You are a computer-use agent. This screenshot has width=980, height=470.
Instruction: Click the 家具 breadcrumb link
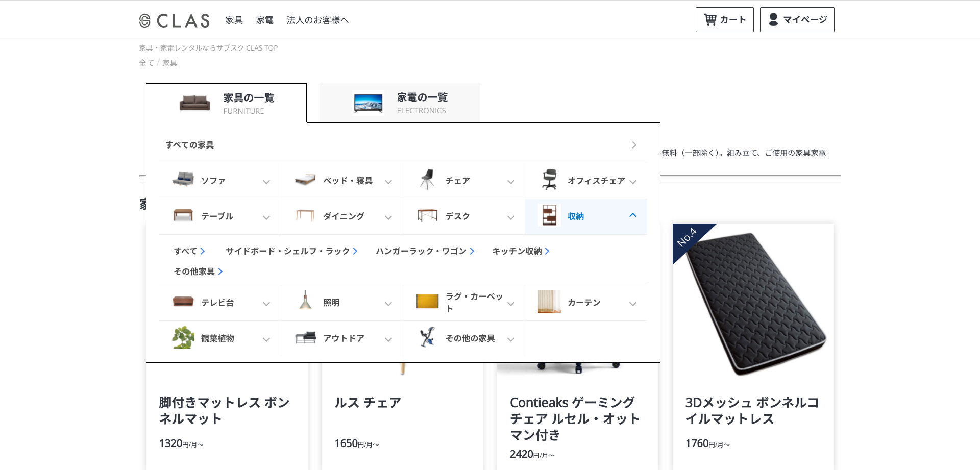170,63
